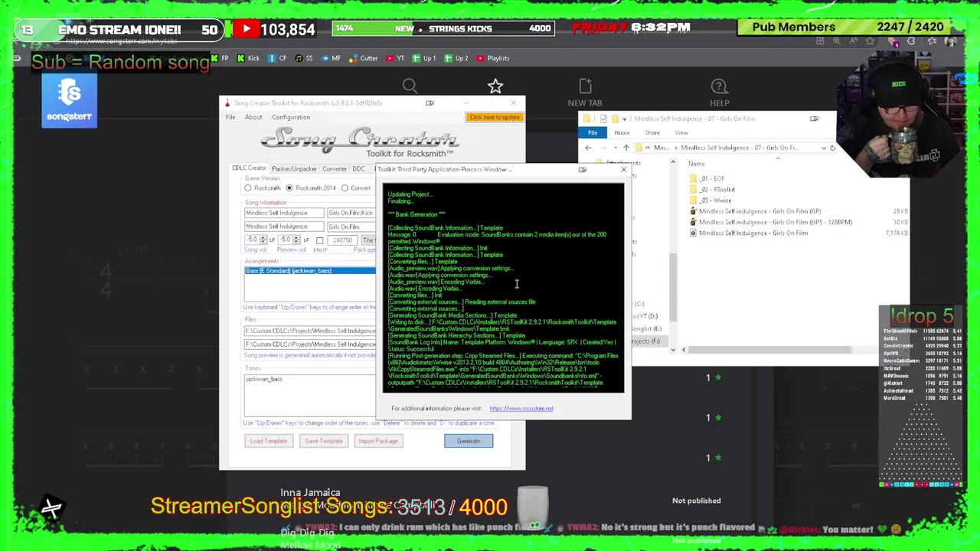The image size is (980, 551).
Task: Open the Playlists bookmark
Action: click(492, 58)
